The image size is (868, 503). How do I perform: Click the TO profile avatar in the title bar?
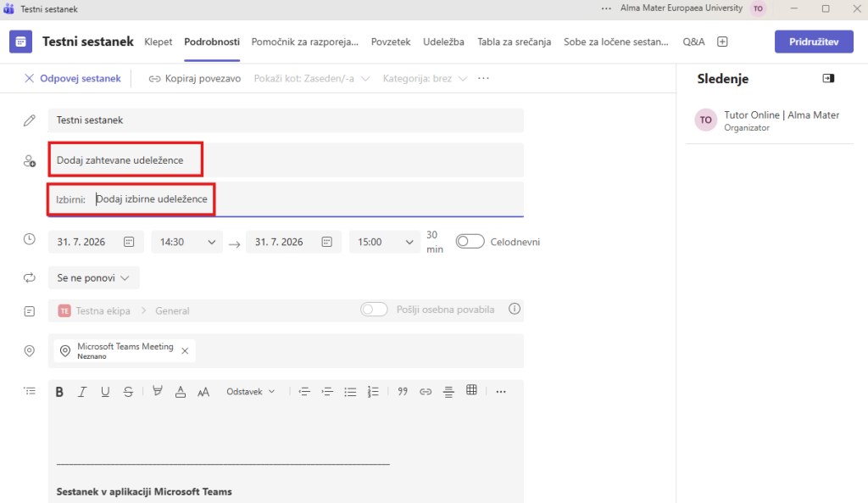(759, 8)
